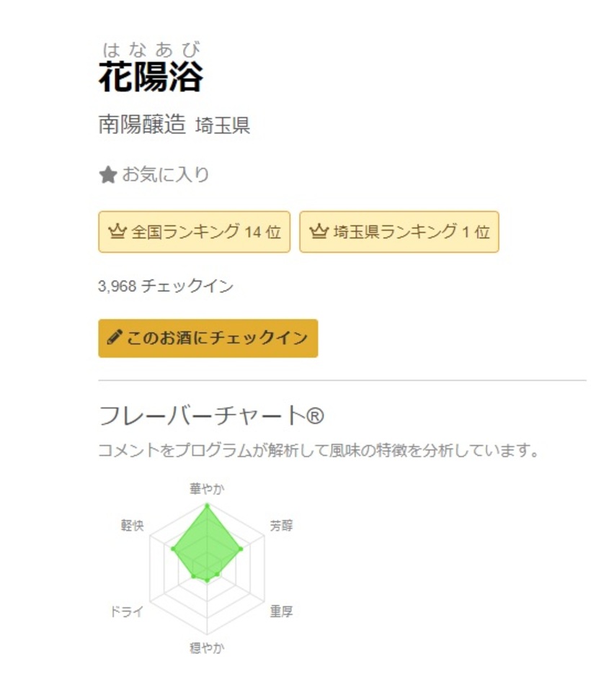Select the 穏やか label on the flavor chart
591x700 pixels.
(207, 647)
